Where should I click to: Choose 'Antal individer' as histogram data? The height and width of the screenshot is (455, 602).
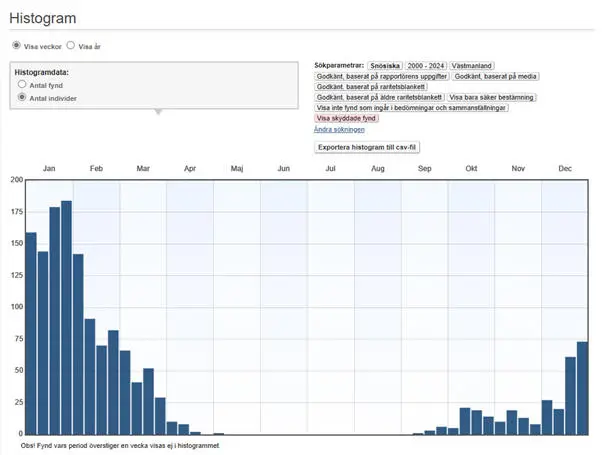tap(23, 98)
